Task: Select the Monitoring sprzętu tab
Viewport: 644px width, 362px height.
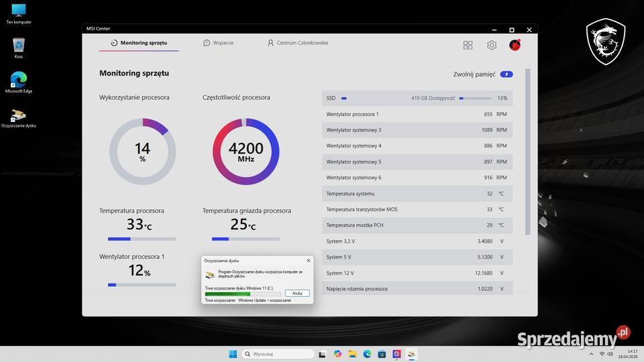Action: tap(139, 43)
